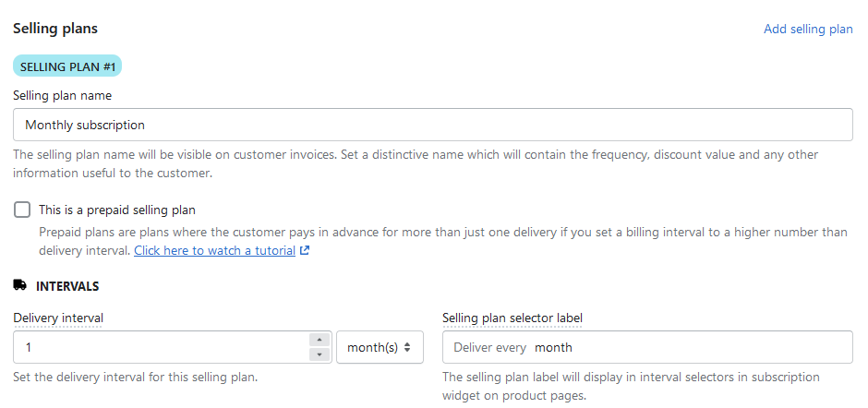The width and height of the screenshot is (868, 408).
Task: Click the INTERVALS heading text
Action: (x=67, y=286)
